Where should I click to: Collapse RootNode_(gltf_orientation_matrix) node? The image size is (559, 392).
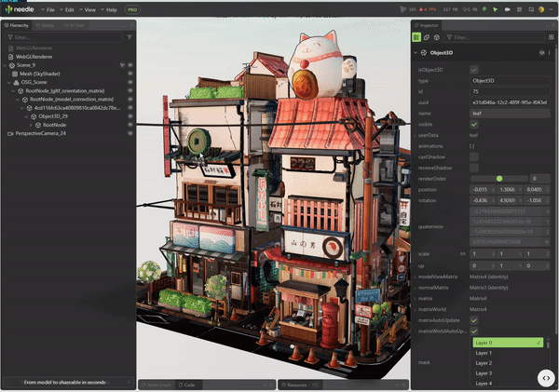pos(14,91)
